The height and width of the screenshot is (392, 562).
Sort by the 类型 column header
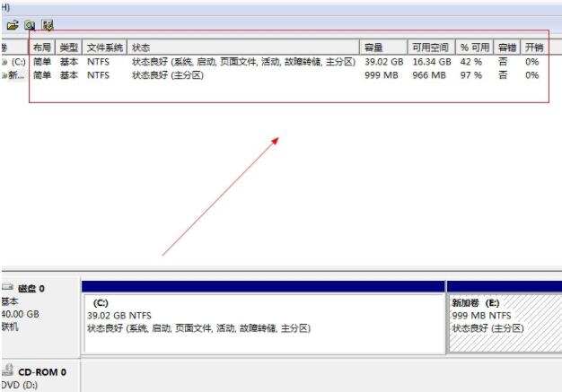pos(69,48)
